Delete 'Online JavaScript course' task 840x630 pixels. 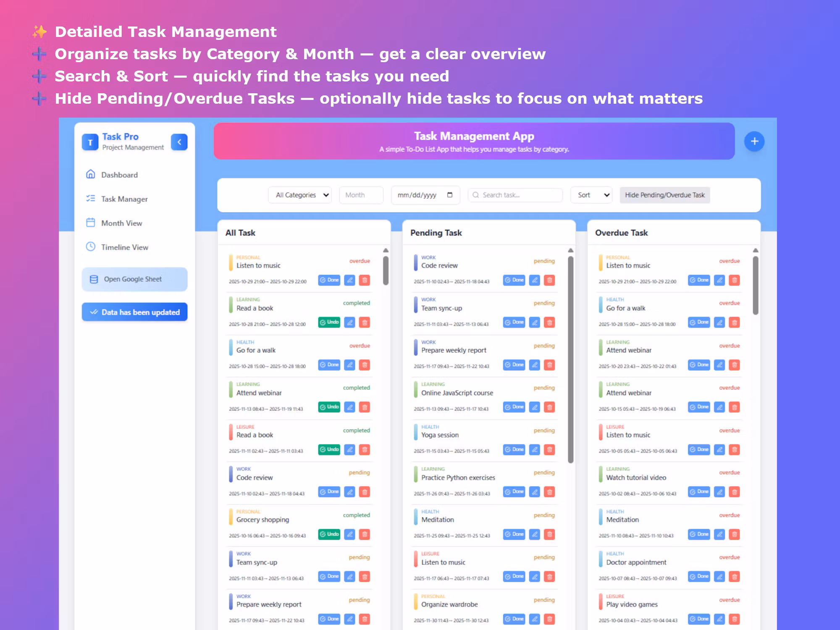549,407
